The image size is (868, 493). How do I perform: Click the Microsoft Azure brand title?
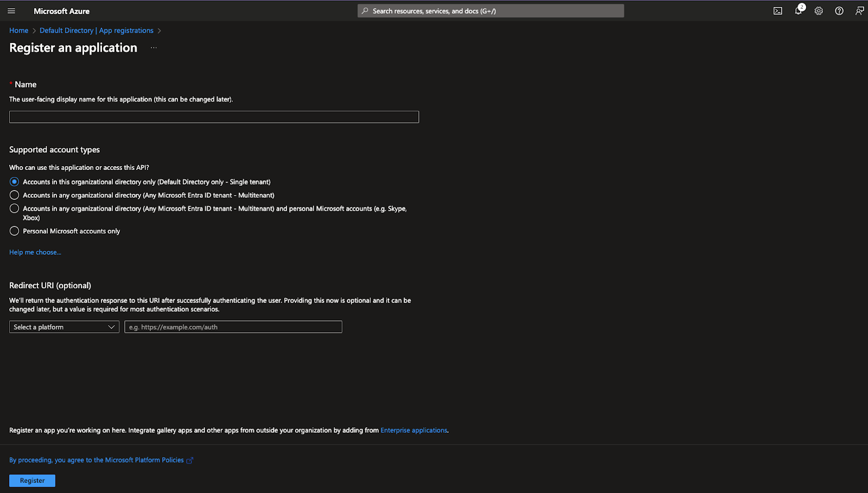pos(61,11)
